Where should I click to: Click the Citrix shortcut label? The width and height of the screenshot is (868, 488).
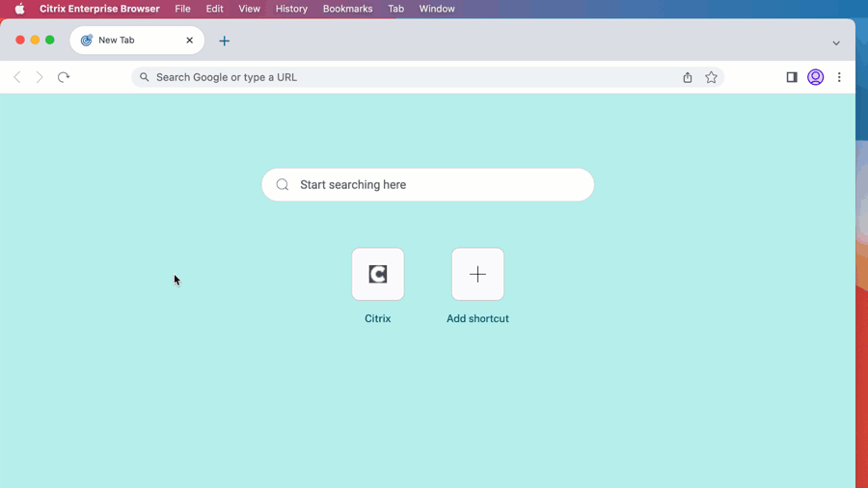click(377, 318)
